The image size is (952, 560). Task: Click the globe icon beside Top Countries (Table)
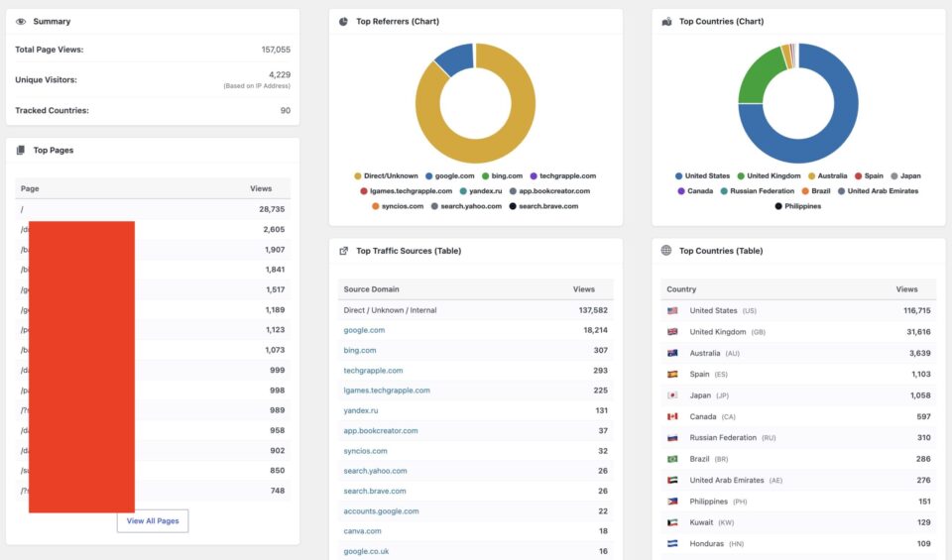[666, 251]
